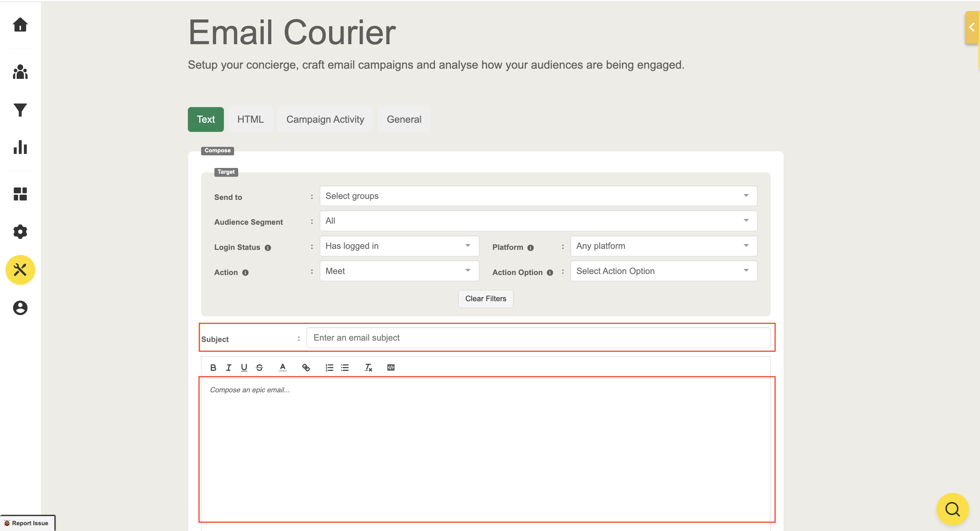Open the bar chart analytics icon

click(x=20, y=147)
